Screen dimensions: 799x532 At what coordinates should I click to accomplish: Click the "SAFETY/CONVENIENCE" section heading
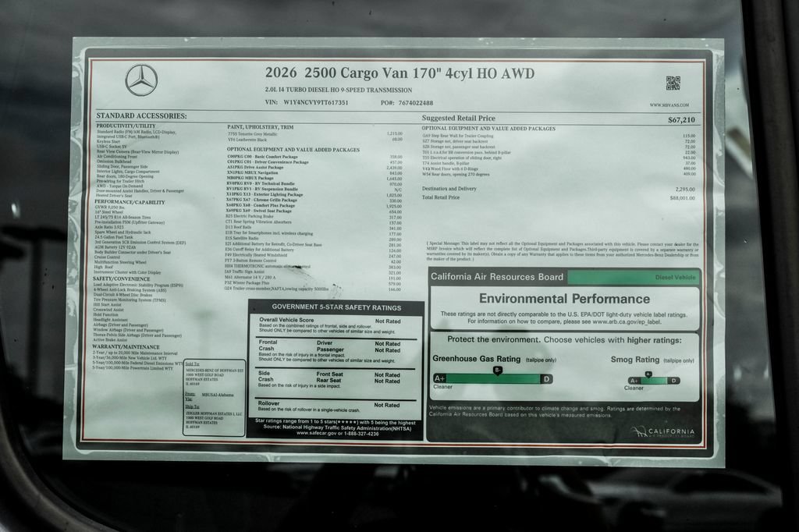point(121,278)
